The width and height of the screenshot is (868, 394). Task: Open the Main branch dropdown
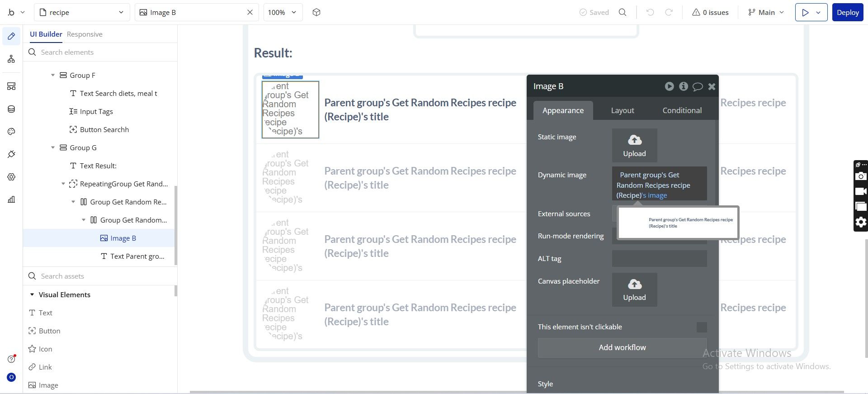click(766, 12)
